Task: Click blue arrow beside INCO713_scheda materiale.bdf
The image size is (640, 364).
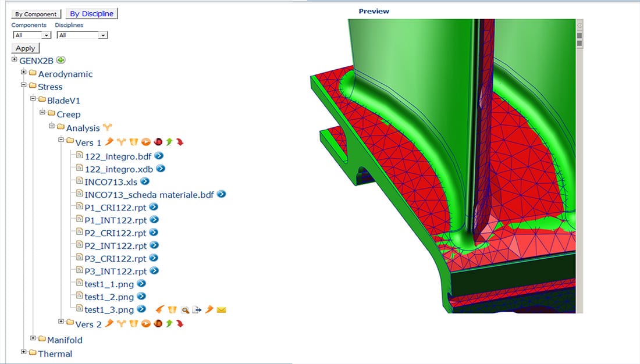Action: 221,194
